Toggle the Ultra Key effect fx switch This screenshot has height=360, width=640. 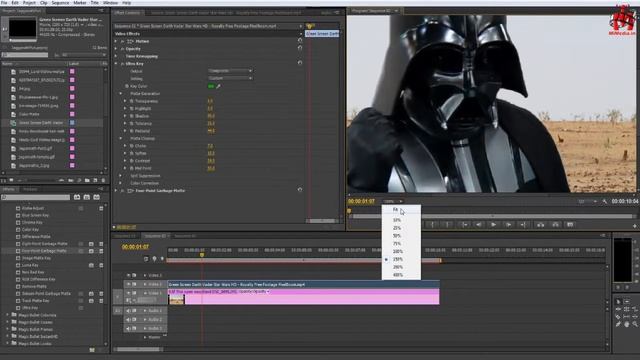point(122,64)
